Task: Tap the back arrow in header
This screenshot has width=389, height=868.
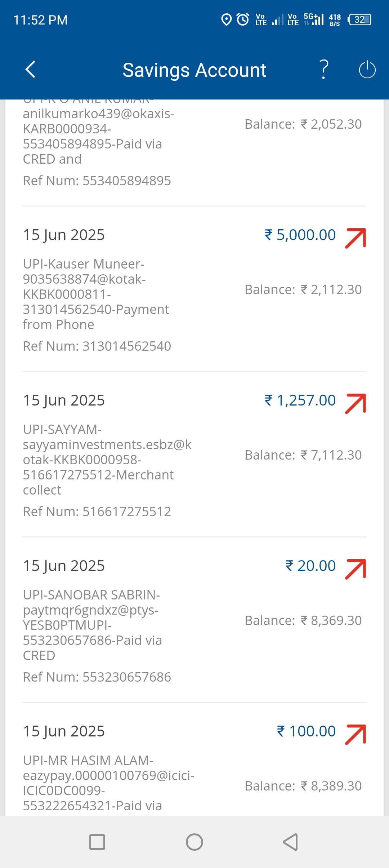Action: coord(31,70)
